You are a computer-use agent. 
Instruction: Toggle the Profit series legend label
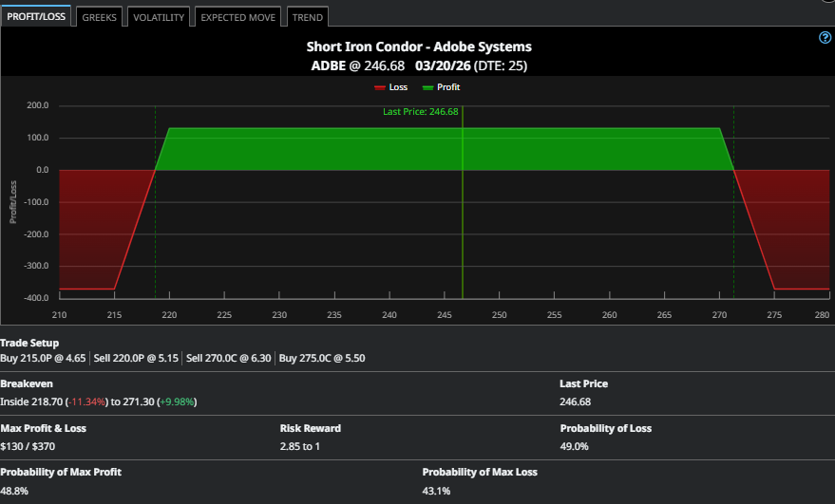point(448,87)
